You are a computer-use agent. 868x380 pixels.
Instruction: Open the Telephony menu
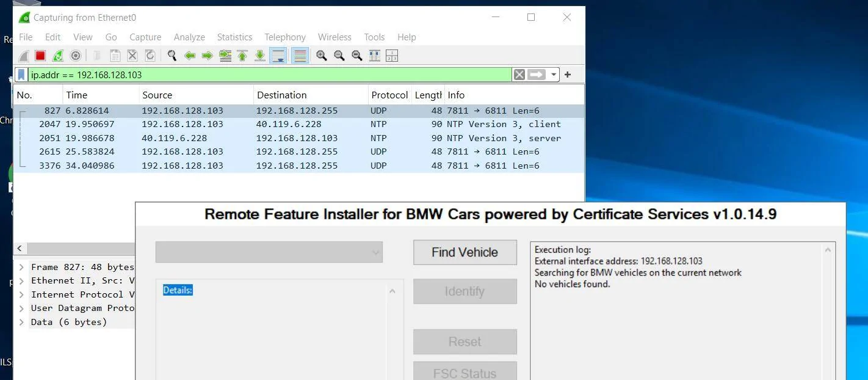285,37
